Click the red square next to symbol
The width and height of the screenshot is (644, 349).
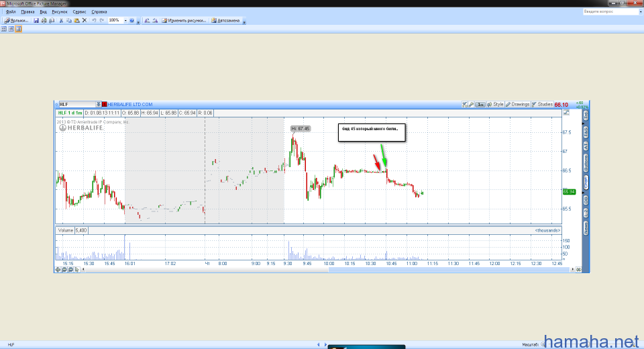coord(105,105)
